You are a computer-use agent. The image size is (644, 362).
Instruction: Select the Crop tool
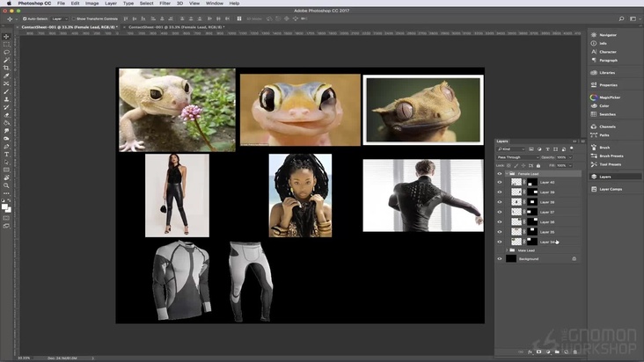6,68
